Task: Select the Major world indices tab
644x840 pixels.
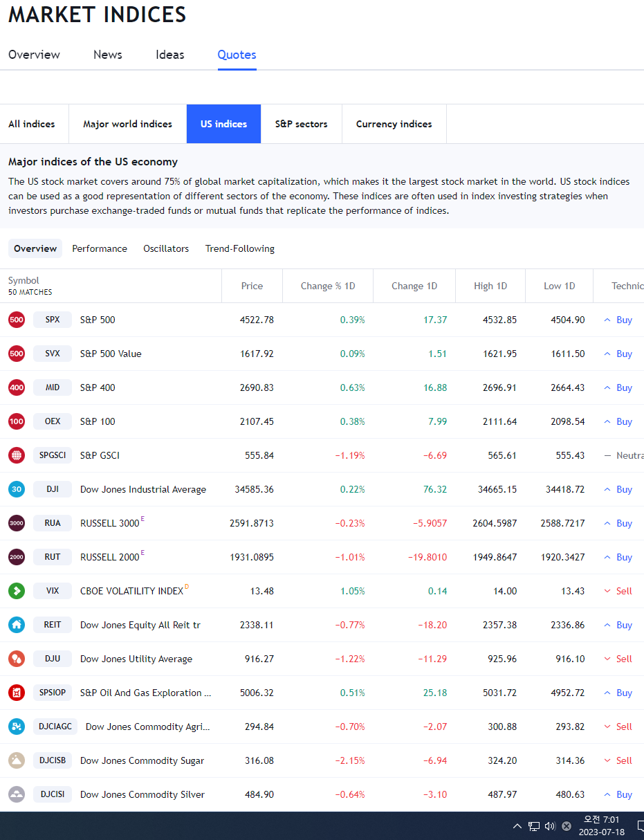Action: (128, 124)
